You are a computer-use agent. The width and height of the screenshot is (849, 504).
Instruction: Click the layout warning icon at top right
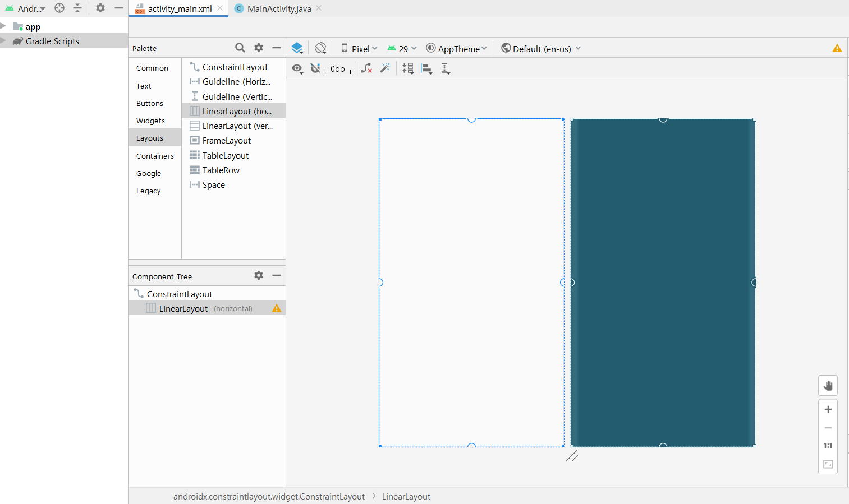(x=837, y=48)
